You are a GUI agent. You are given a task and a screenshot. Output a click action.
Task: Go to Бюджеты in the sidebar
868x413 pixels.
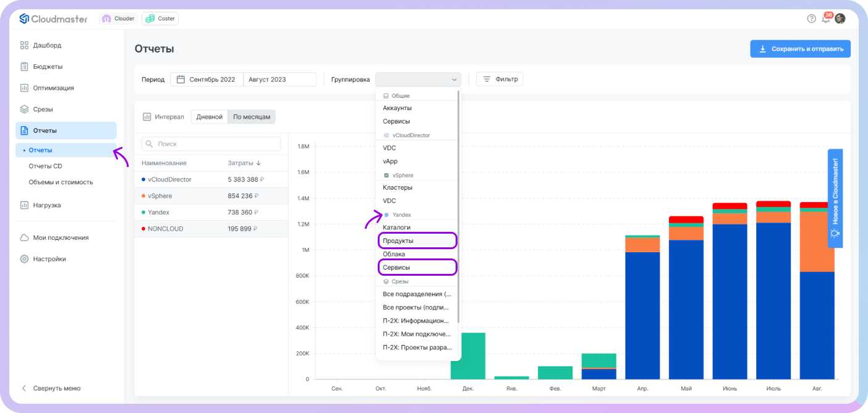click(48, 67)
